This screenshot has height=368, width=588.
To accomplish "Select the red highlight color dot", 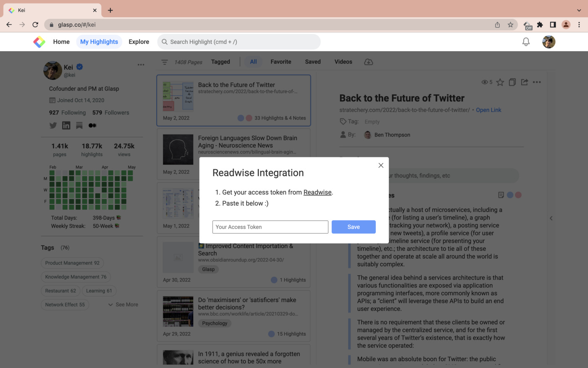I will [518, 195].
